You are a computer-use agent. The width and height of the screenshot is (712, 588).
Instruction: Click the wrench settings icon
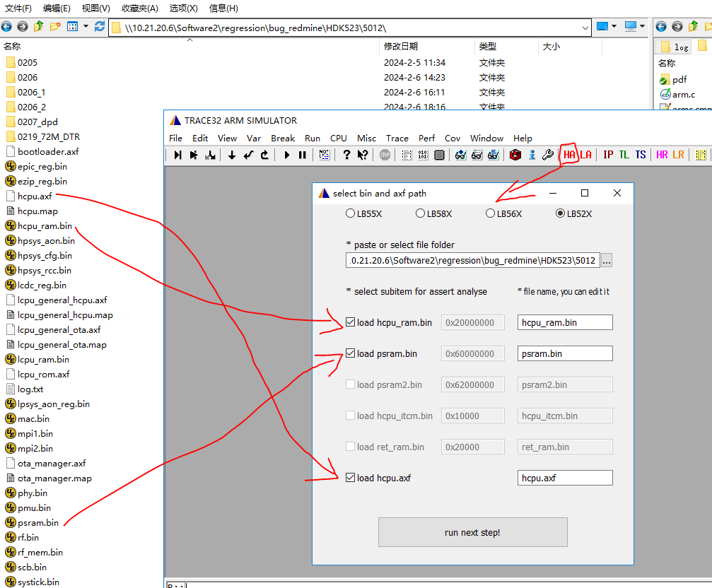548,155
